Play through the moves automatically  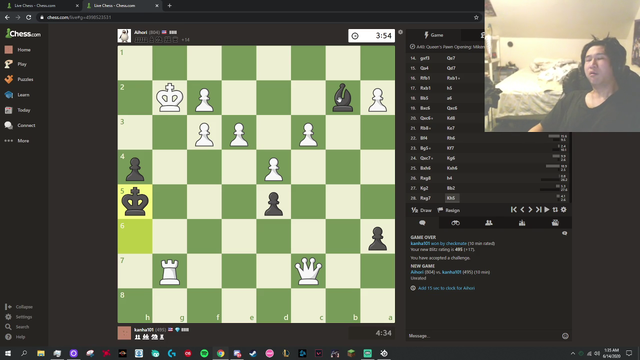pyautogui.click(x=547, y=210)
